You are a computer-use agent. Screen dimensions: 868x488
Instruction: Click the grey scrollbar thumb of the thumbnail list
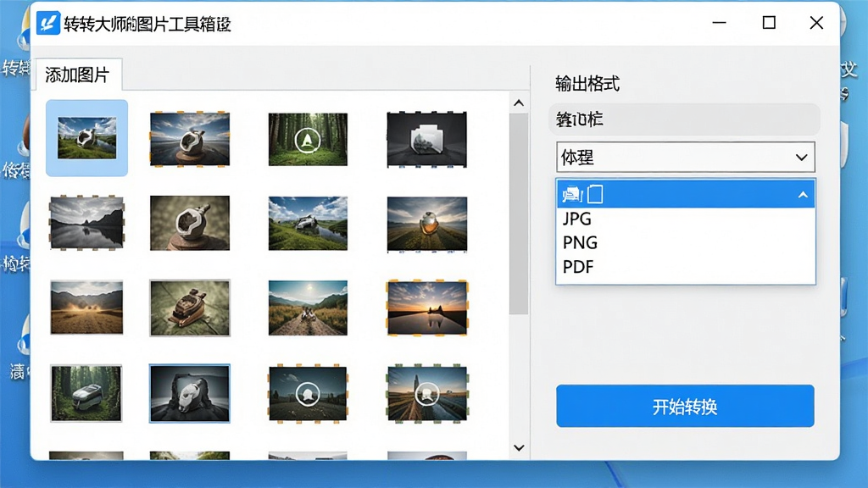coord(519,213)
